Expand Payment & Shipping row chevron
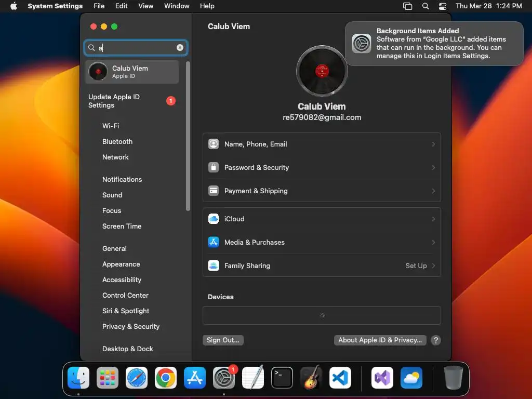Viewport: 532px width, 399px height. pyautogui.click(x=433, y=191)
